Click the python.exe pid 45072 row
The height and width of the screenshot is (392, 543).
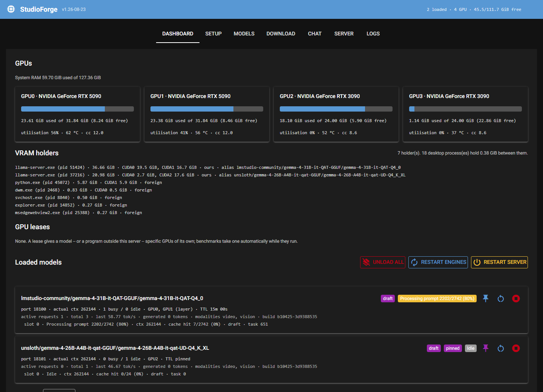(x=89, y=182)
